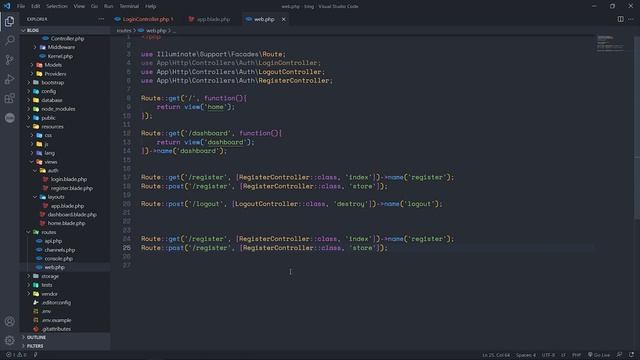Screen dimensions: 640x360
Task: Expand the Providers folder
Action: pyautogui.click(x=65, y=74)
